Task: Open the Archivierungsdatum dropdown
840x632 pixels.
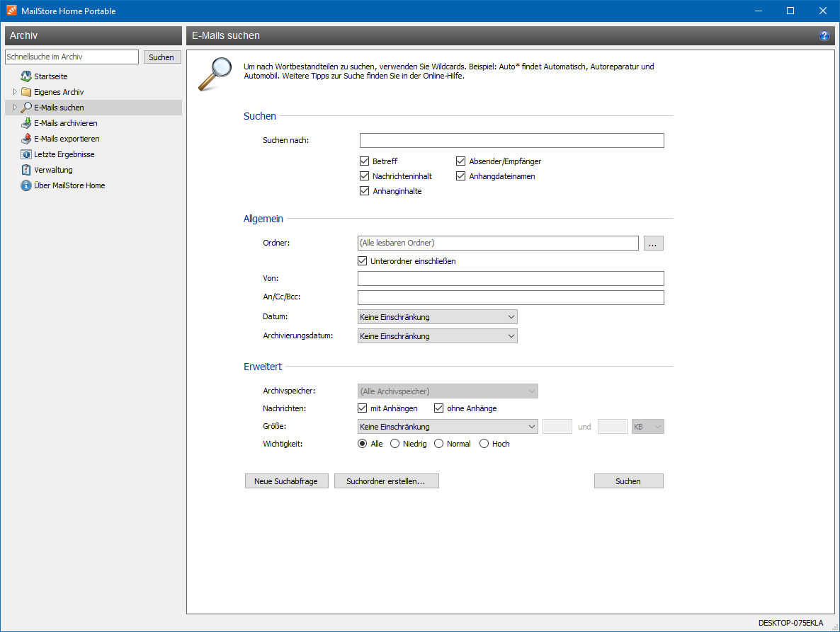Action: (x=438, y=336)
